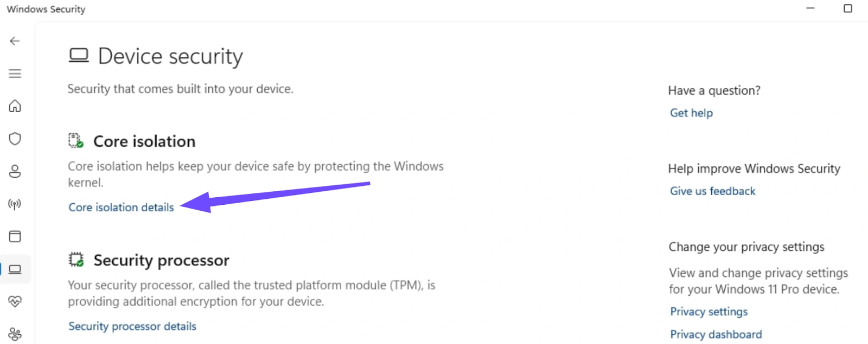Open the Privacy settings link

point(709,311)
